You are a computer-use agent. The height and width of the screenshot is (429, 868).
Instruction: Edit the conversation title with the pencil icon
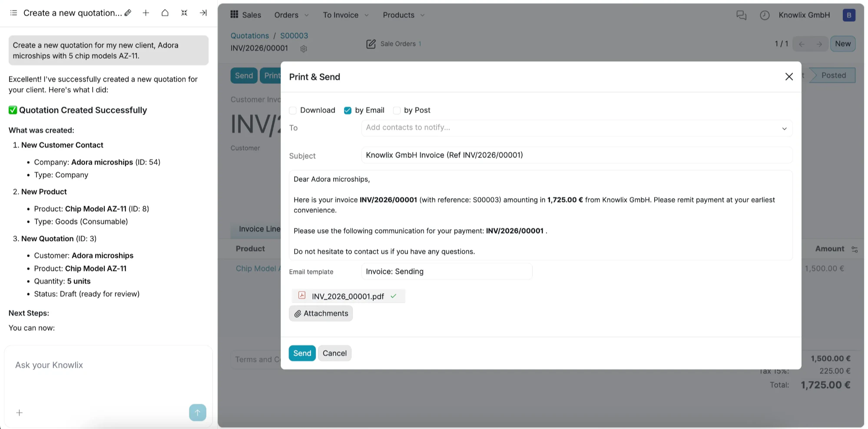[127, 13]
